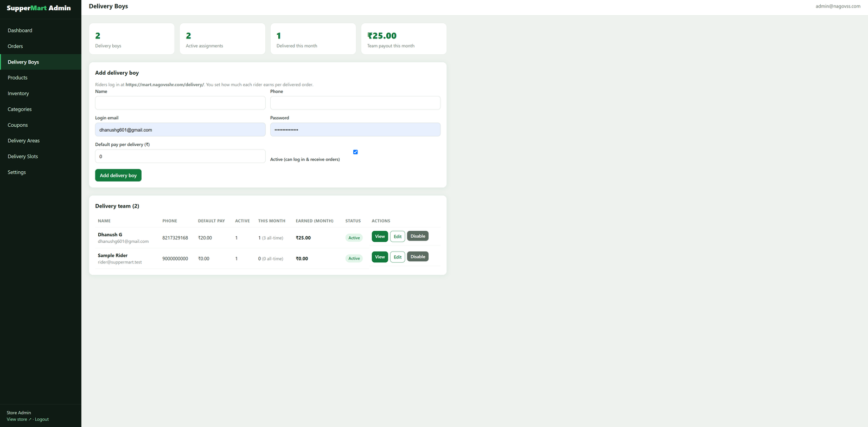
Task: Click the Password field
Action: pyautogui.click(x=355, y=130)
